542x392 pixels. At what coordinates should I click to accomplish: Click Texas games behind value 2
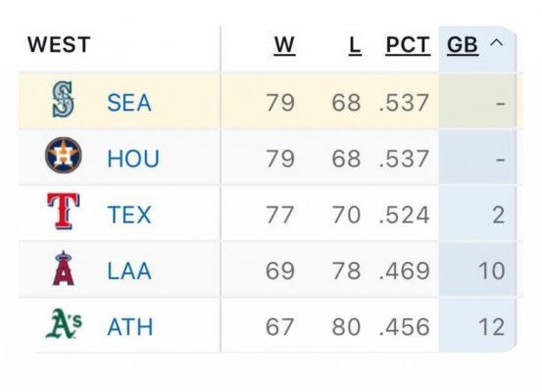tap(499, 215)
